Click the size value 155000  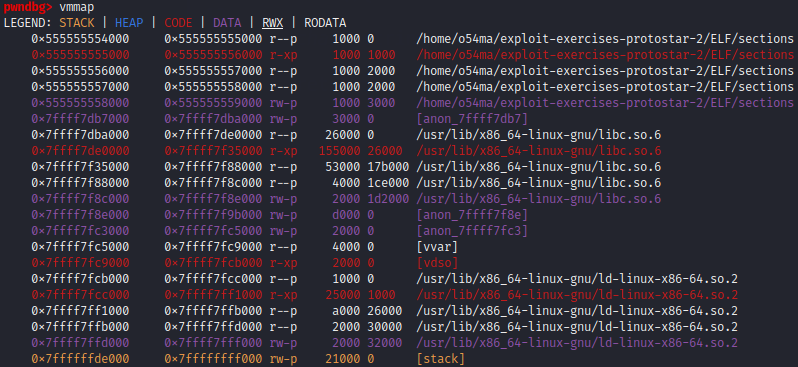click(x=339, y=151)
